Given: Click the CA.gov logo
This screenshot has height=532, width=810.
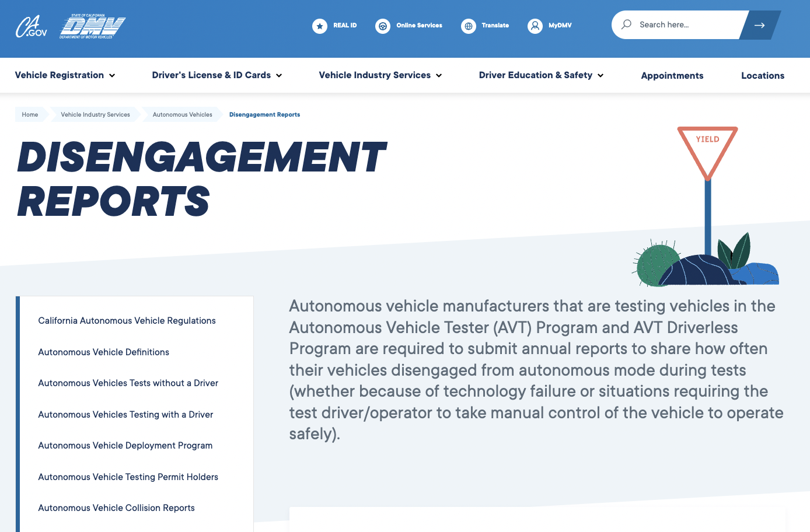Looking at the screenshot, I should (31, 26).
